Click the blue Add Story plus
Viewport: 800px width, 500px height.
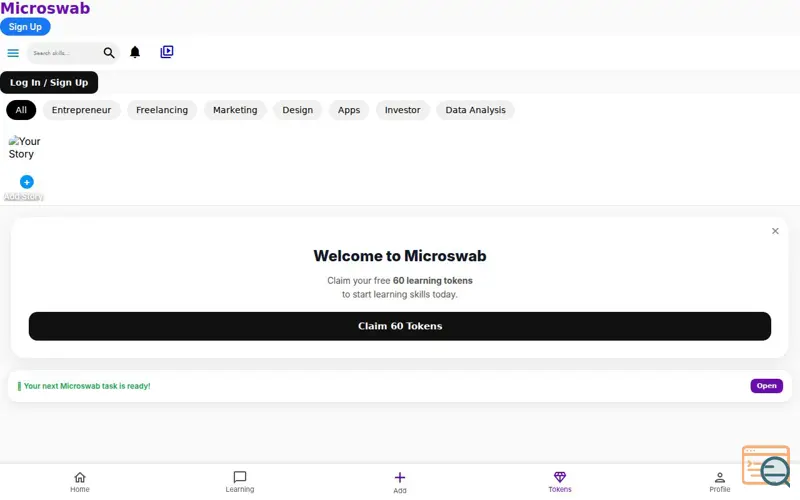(27, 182)
